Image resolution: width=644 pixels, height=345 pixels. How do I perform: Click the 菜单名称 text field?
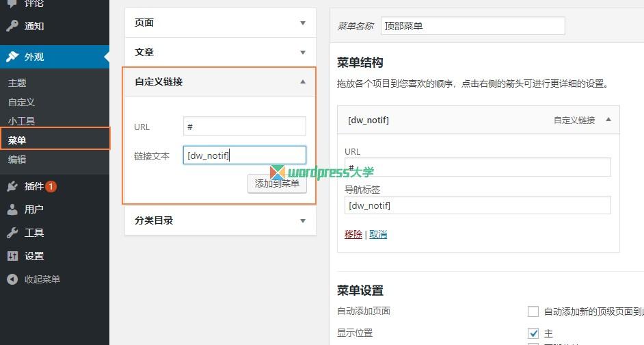click(x=472, y=26)
